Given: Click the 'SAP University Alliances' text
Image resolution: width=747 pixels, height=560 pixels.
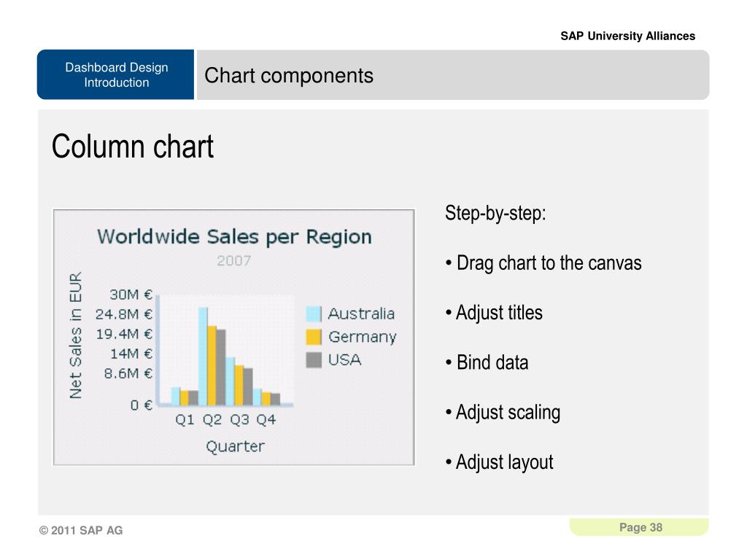Looking at the screenshot, I should 627,36.
